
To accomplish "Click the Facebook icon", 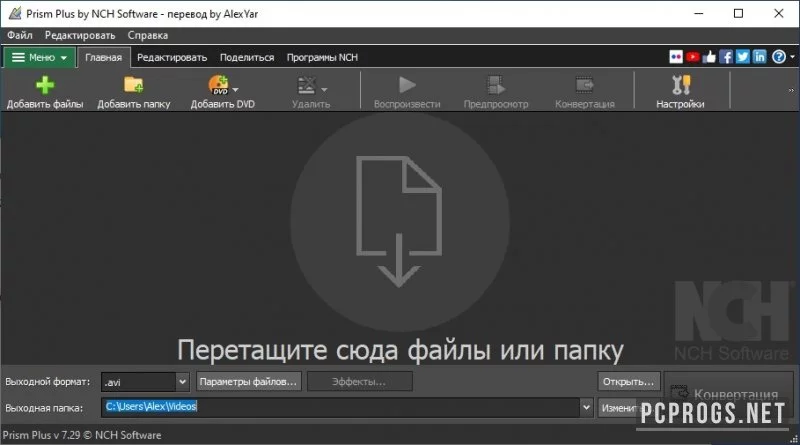I will 726,57.
